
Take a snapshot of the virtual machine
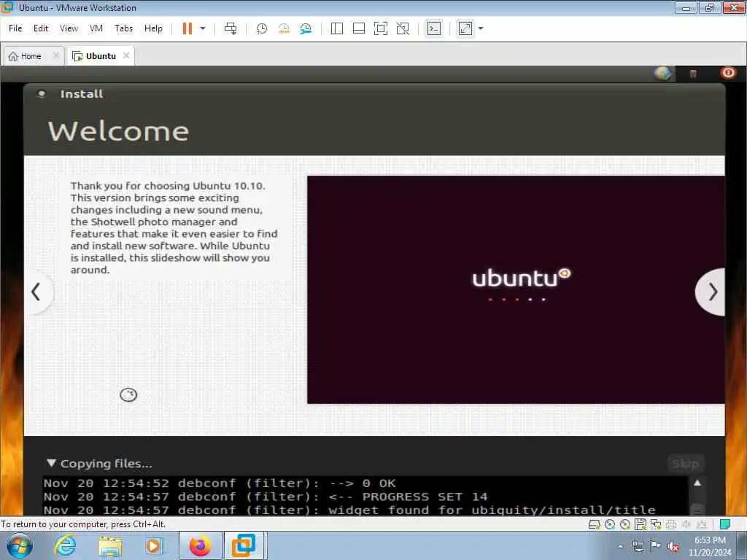[x=262, y=28]
